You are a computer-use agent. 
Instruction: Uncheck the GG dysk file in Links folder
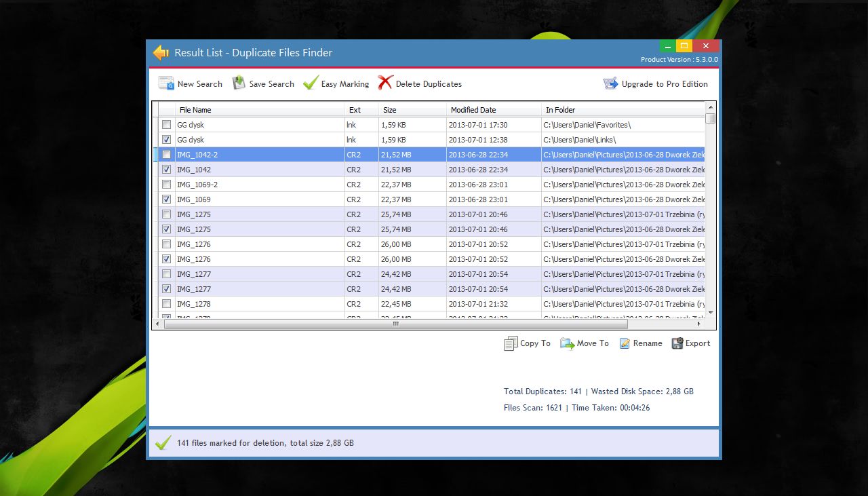tap(166, 140)
